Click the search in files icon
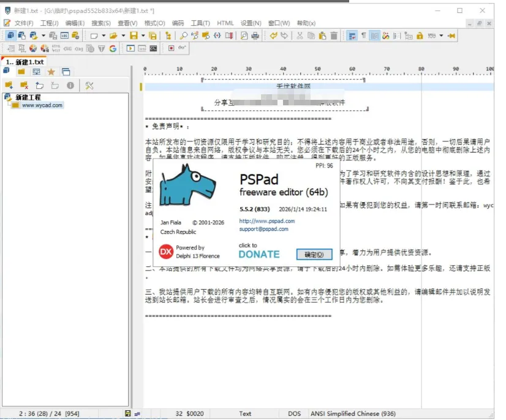 [x=206, y=36]
